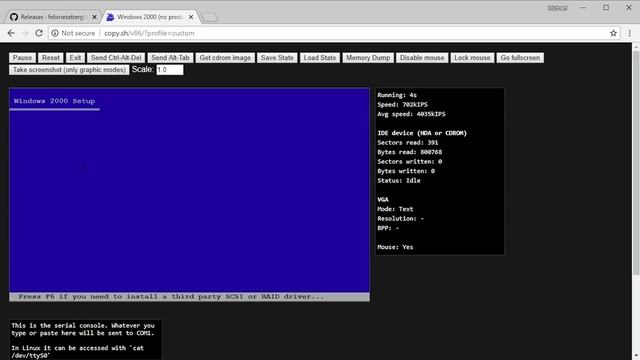Send Alt-Tab to the emulator

tap(170, 58)
